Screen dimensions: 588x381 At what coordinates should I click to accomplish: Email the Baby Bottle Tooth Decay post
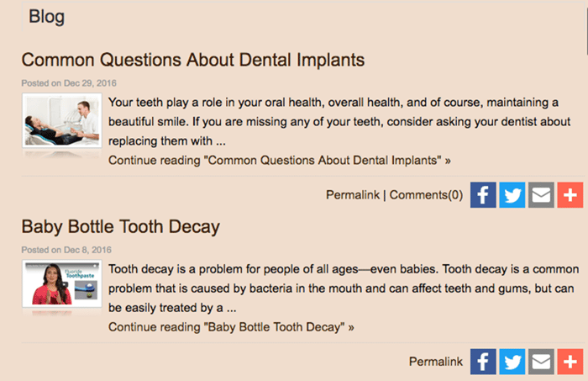point(541,362)
